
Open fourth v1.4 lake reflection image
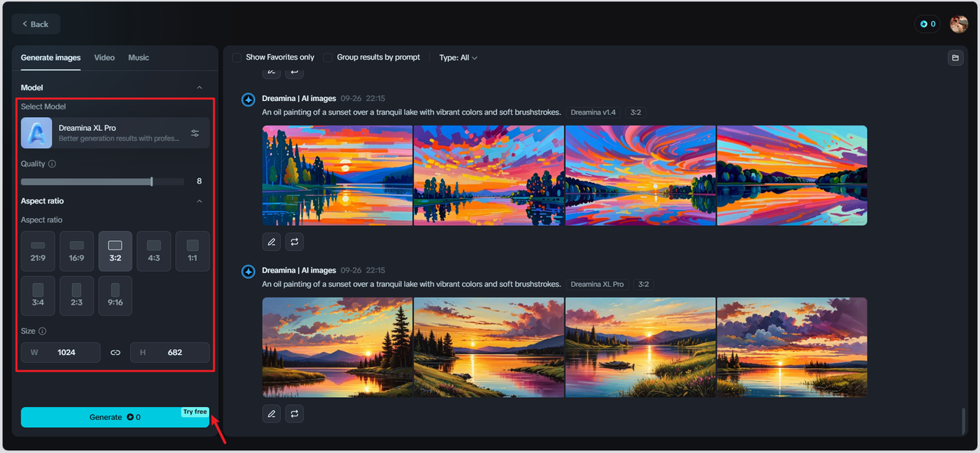pos(792,175)
